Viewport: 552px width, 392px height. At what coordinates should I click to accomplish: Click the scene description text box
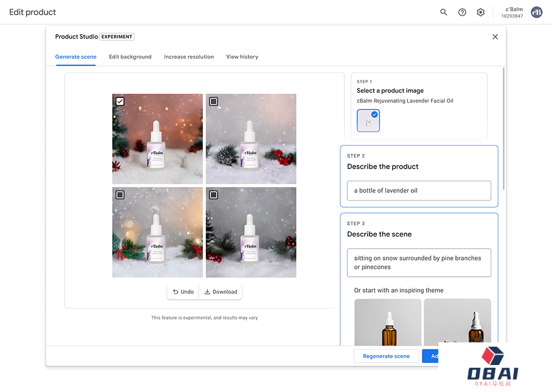pos(419,262)
